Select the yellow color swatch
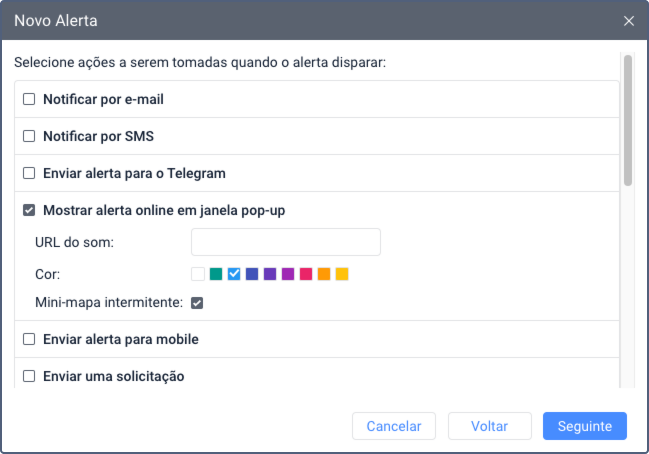649x454 pixels. [342, 274]
